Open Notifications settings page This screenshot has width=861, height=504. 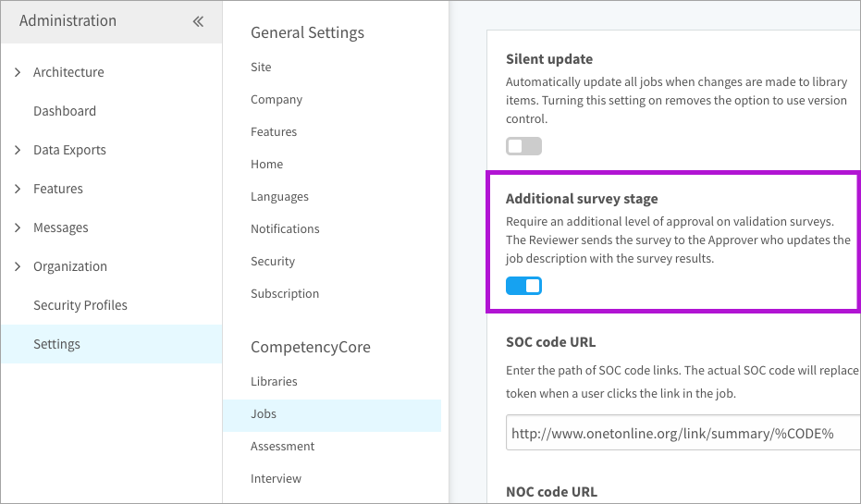[x=285, y=228]
